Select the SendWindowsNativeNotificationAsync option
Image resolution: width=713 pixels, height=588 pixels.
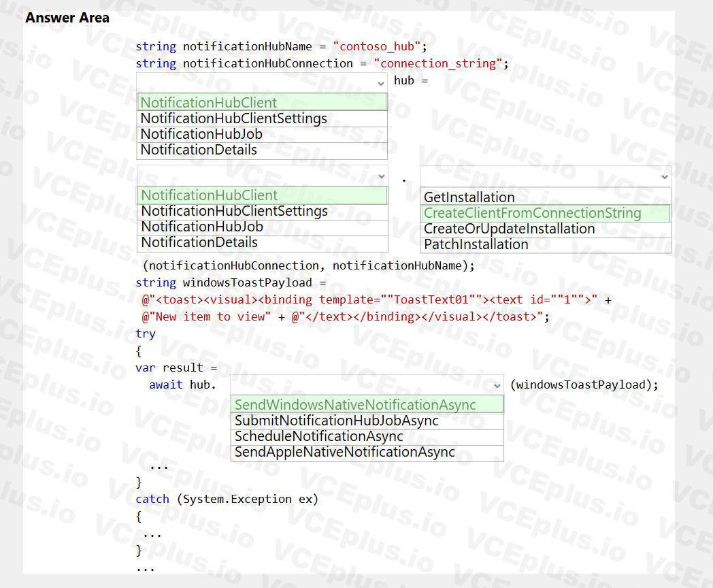coord(367,405)
